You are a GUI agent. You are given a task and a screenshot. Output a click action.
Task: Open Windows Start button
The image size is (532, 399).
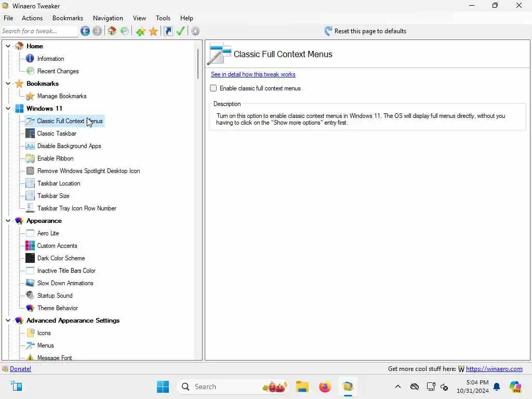(x=163, y=387)
